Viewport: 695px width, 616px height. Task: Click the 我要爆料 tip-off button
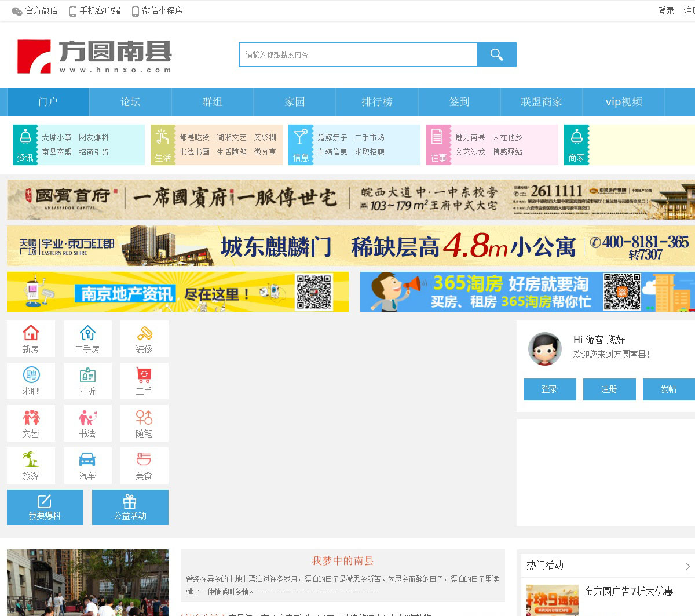coord(45,507)
